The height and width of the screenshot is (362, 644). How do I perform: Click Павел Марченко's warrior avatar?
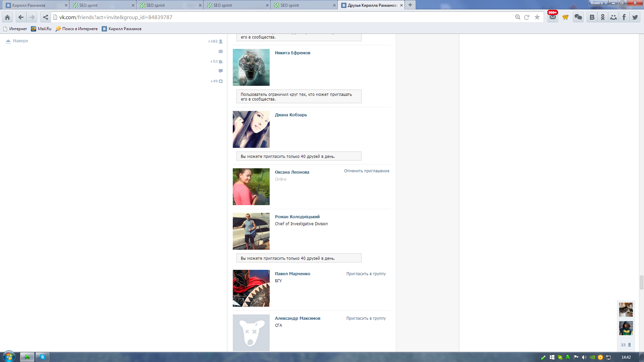coord(251,288)
